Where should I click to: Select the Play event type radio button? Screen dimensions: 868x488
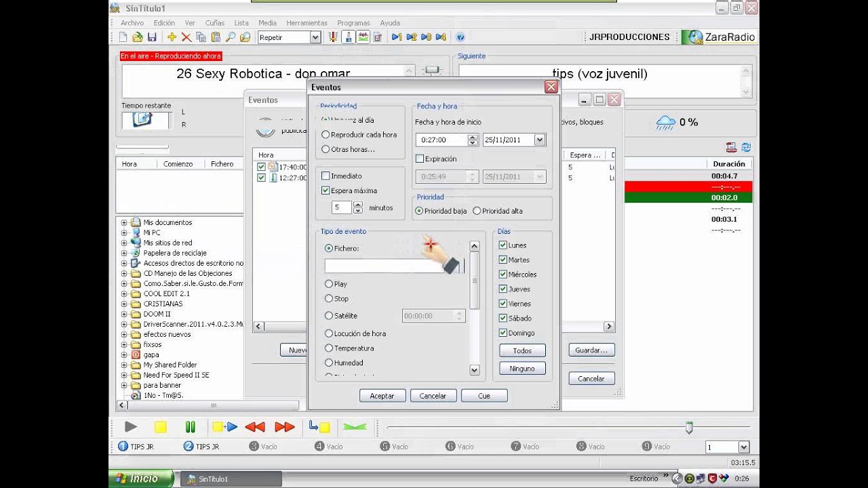pos(329,284)
